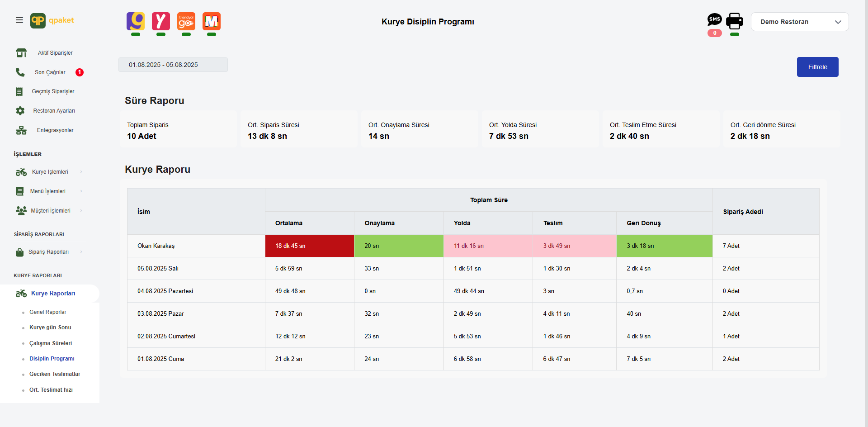Open the SMS notification icon

point(714,19)
